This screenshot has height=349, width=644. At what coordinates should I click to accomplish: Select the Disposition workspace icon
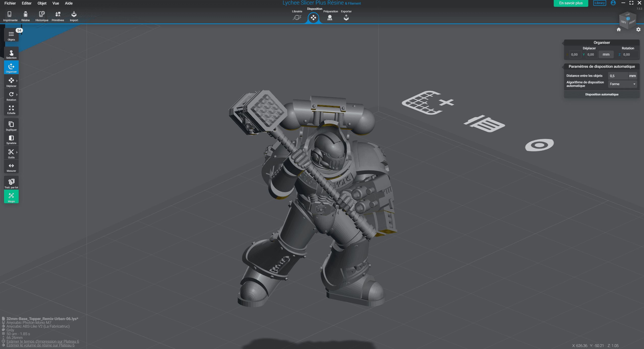pyautogui.click(x=313, y=18)
